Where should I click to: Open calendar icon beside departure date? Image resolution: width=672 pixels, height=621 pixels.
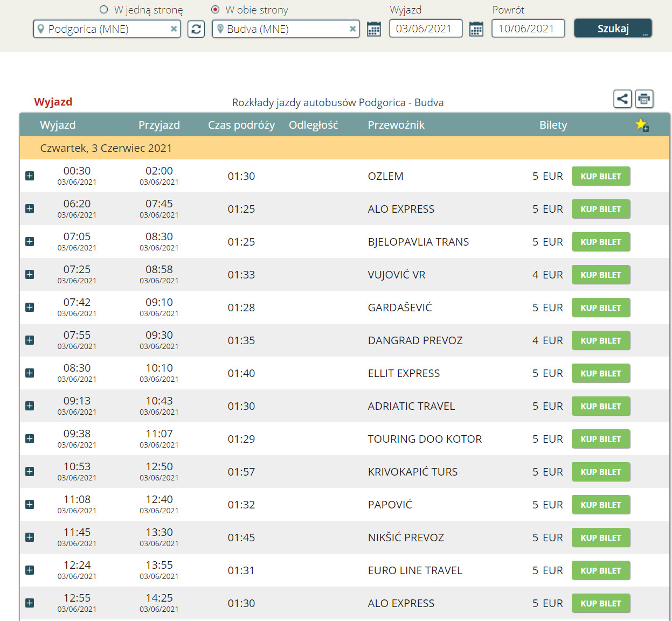tap(374, 29)
